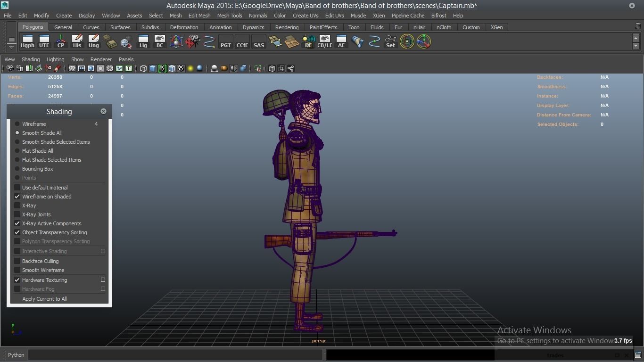
Task: Click the smooth shade blue cube panel icon
Action: click(x=153, y=68)
